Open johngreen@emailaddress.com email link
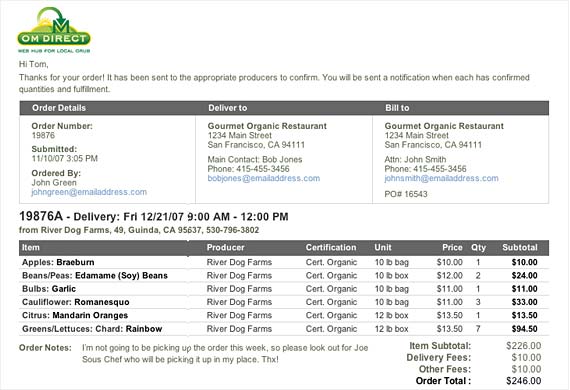570x390 pixels. (x=89, y=192)
